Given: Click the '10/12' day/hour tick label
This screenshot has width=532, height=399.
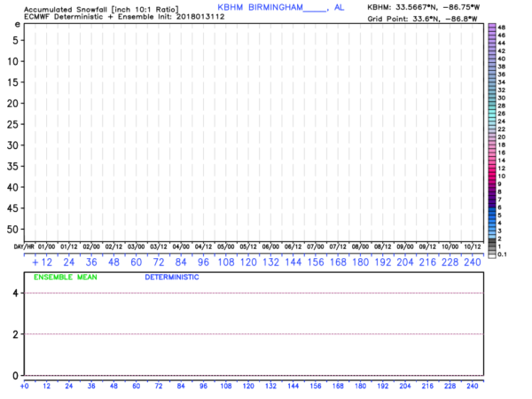Looking at the screenshot, I should pyautogui.click(x=473, y=246).
